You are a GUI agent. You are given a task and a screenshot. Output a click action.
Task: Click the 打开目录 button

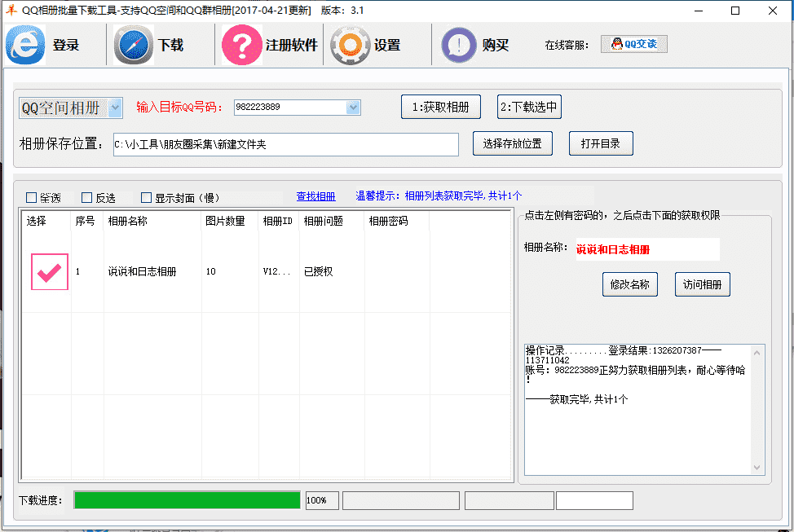click(x=601, y=143)
